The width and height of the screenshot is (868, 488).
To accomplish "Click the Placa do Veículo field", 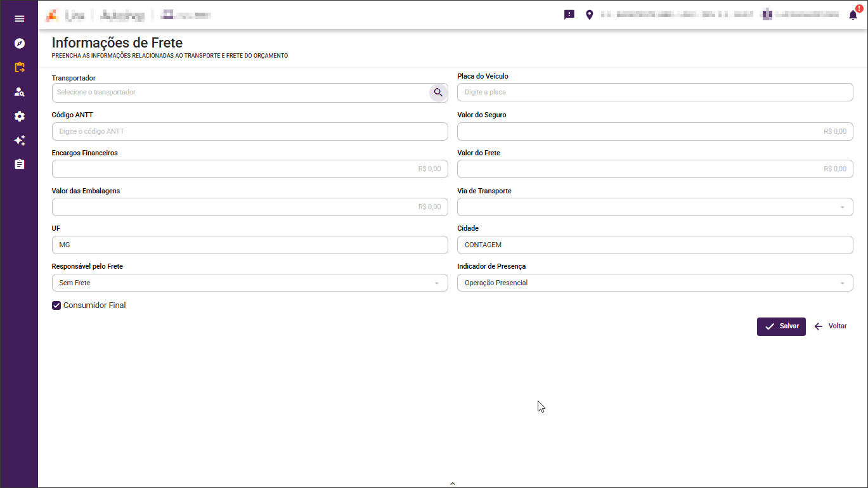I will coord(655,93).
